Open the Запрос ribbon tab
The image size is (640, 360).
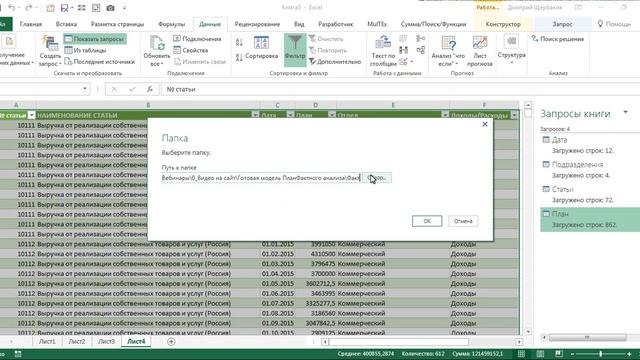click(x=562, y=24)
